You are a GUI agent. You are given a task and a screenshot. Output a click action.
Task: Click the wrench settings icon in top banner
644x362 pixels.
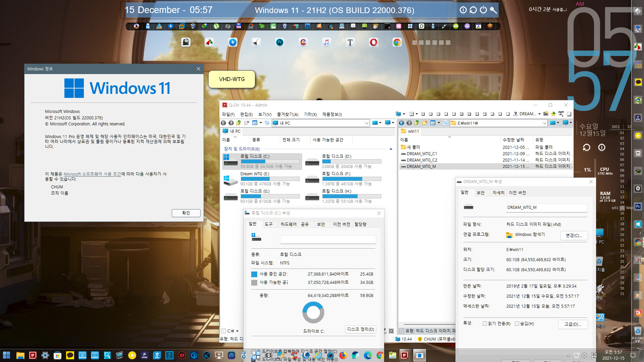click(493, 10)
